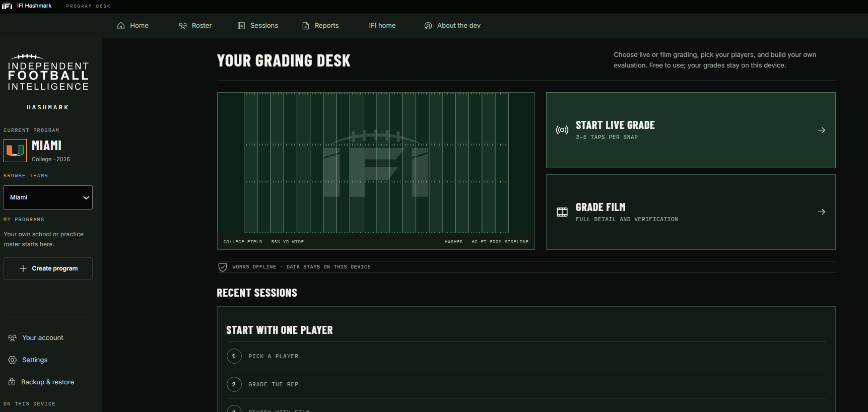Click step 2 circle beside Grade the Rep
Screen dimensions: 868x412
coord(234,384)
